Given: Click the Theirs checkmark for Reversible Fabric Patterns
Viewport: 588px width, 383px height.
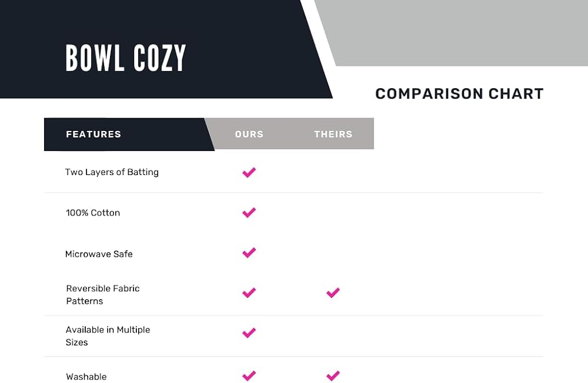Looking at the screenshot, I should pos(333,293).
